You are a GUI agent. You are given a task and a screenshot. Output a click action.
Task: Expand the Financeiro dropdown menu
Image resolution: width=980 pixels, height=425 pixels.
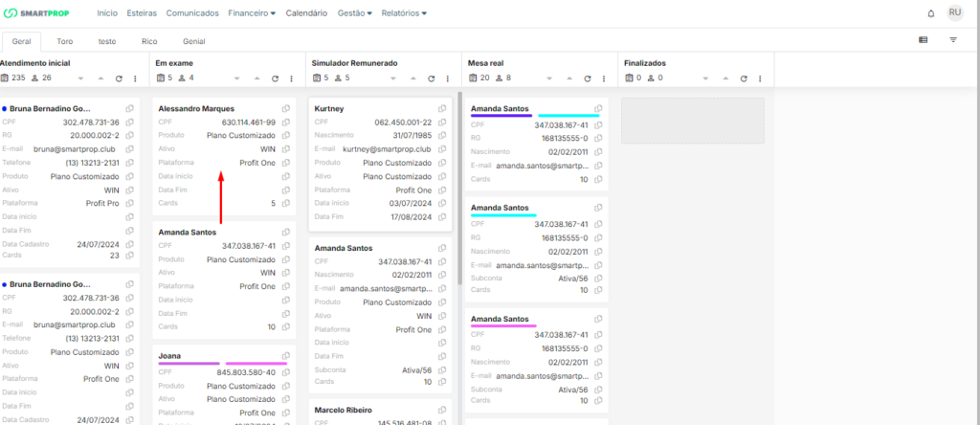pos(253,13)
